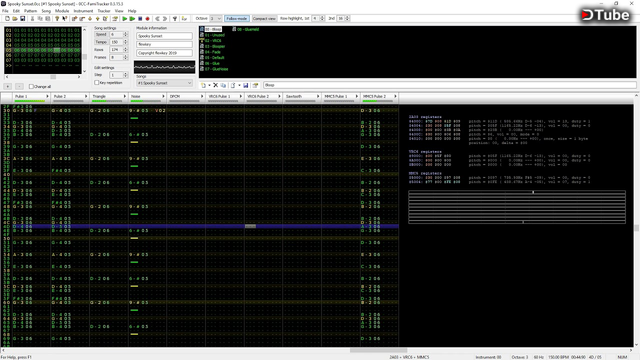The height and width of the screenshot is (360, 640).
Task: Create a new module with New icon
Action: click(x=7, y=19)
